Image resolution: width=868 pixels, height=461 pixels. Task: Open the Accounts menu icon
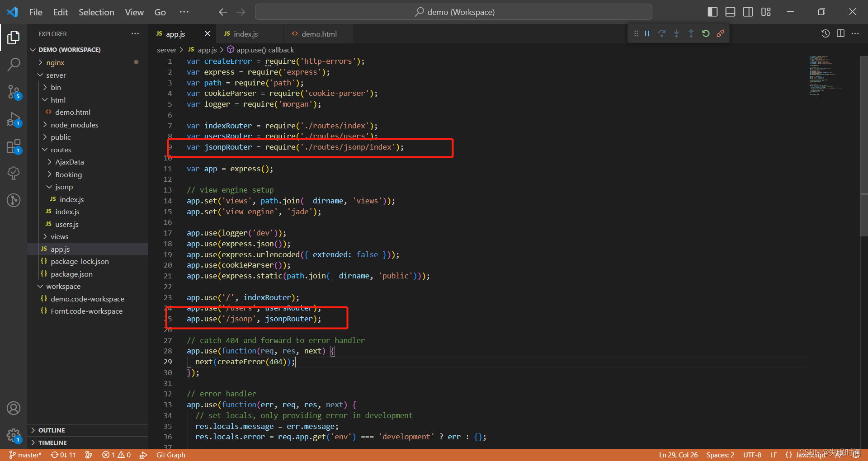(x=14, y=408)
